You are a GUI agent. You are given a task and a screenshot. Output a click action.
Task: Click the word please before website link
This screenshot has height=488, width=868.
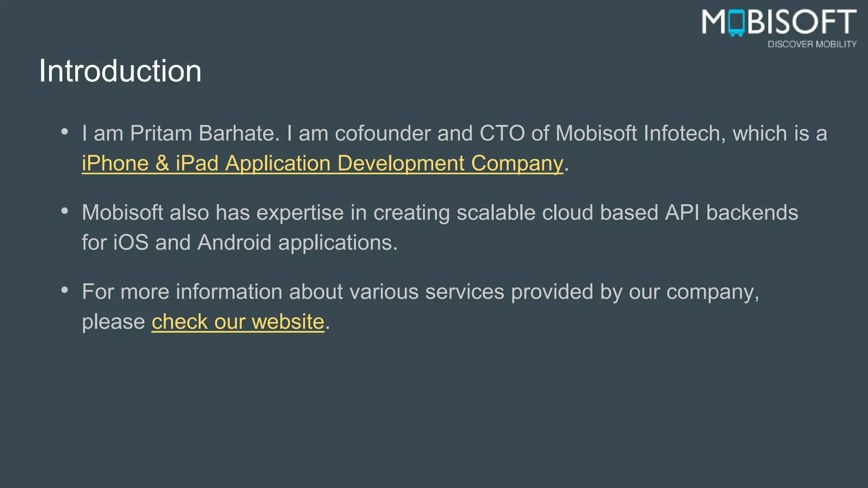[113, 322]
